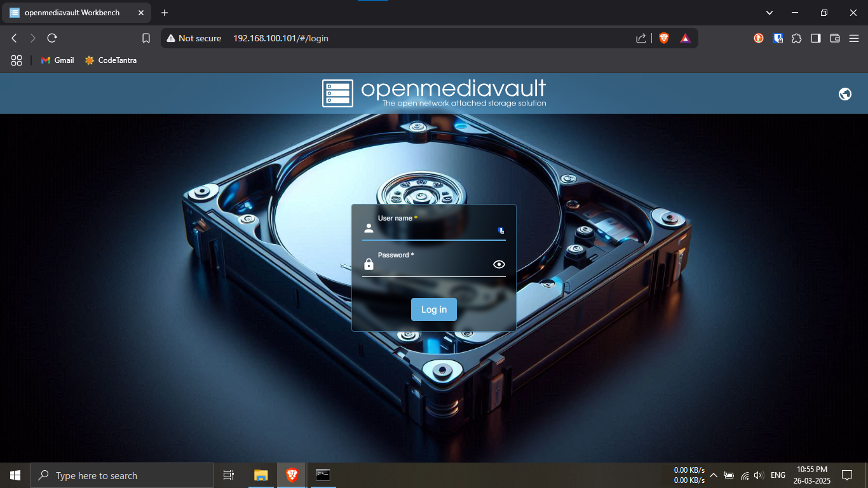
Task: Bookmark this page using the bookmark icon
Action: [146, 38]
